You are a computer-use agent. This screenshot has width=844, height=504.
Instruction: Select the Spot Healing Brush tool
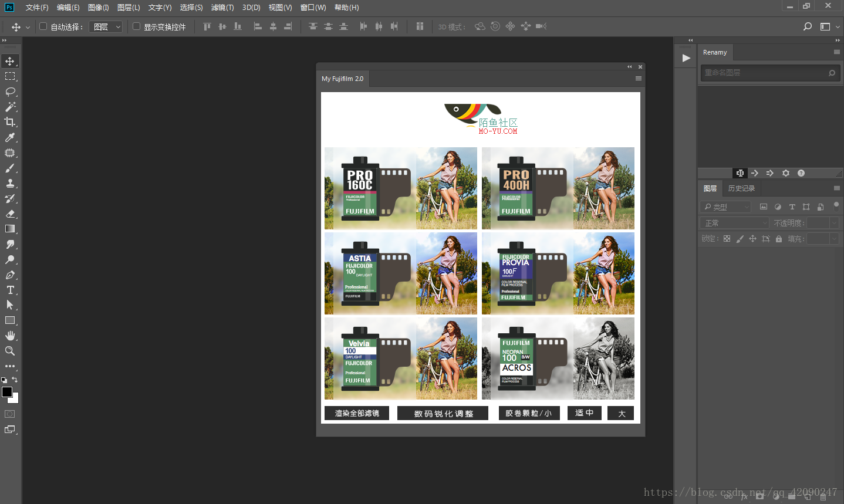pos(10,153)
